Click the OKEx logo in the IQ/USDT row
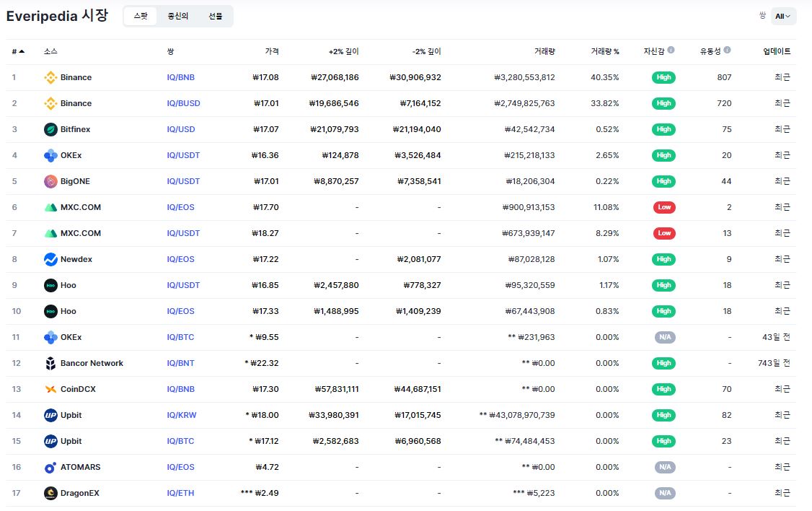 coord(50,155)
